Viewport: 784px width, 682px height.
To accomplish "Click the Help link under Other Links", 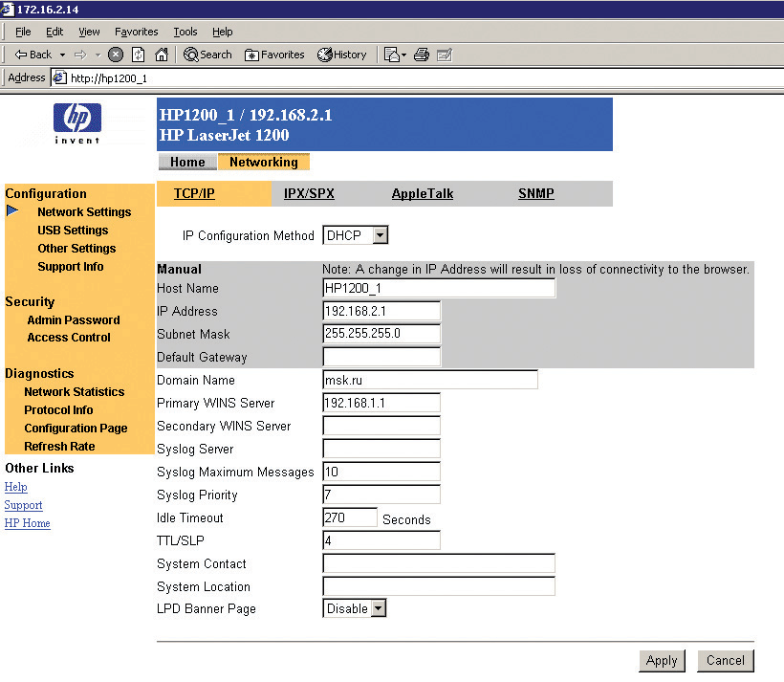I will [x=15, y=487].
